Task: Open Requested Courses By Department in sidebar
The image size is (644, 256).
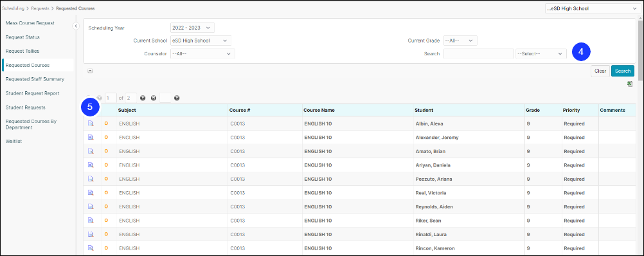Action: pyautogui.click(x=31, y=125)
